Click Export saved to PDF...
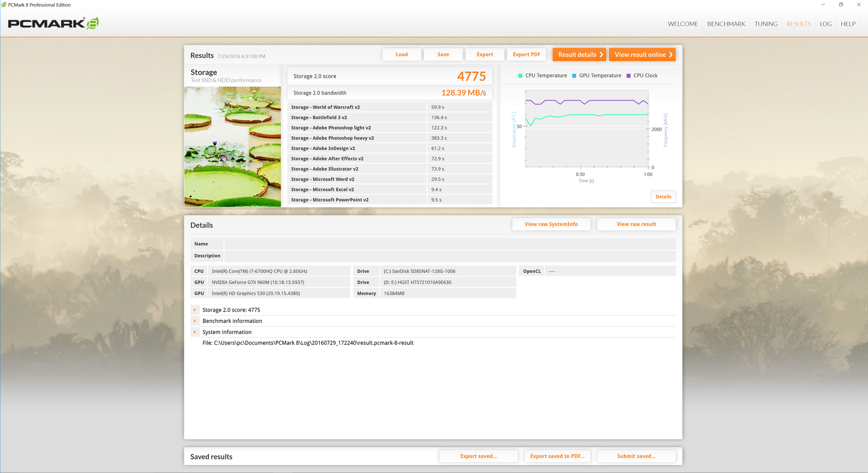Image resolution: width=868 pixels, height=473 pixels. pyautogui.click(x=557, y=456)
